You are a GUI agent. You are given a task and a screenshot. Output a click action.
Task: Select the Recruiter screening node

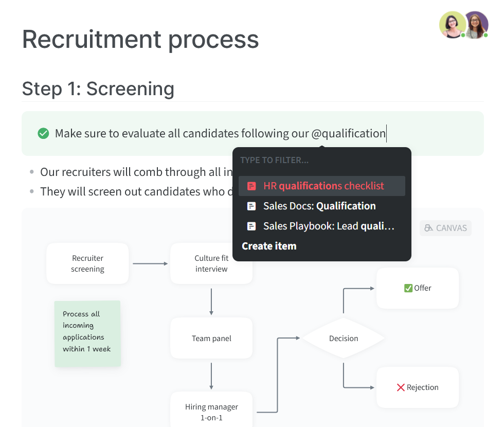coord(87,263)
